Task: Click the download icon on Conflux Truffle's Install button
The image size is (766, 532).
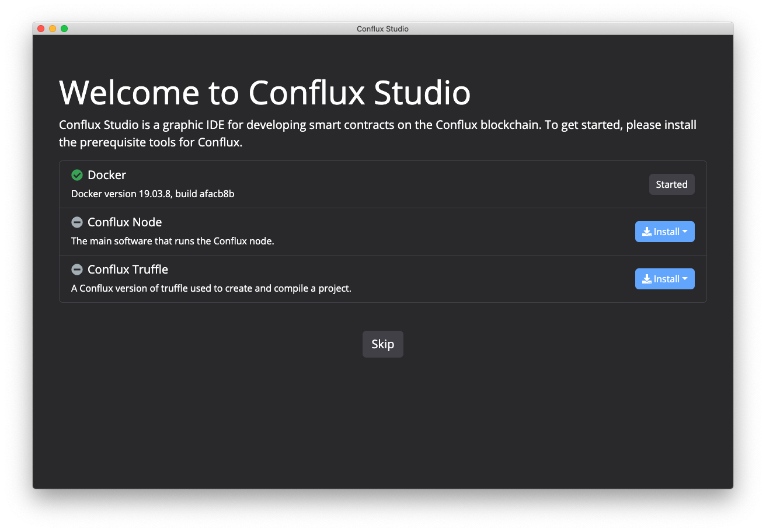Action: click(647, 279)
